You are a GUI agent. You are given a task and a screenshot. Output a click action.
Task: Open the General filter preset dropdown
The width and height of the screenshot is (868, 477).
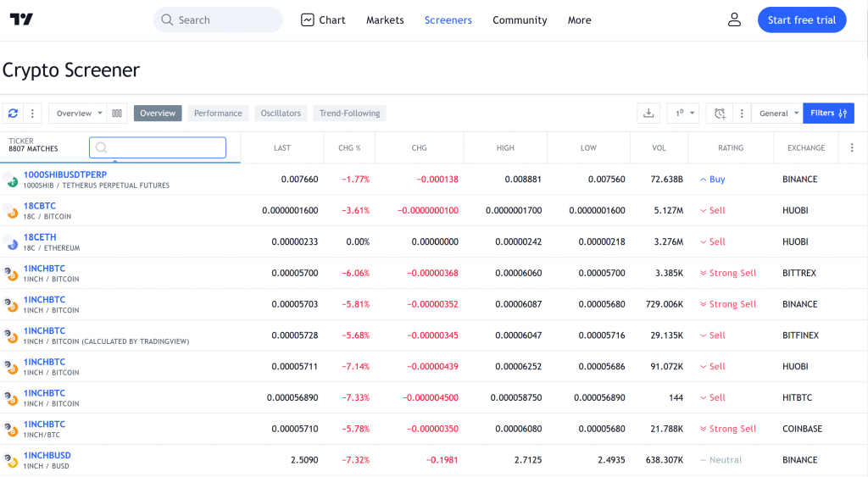(777, 113)
